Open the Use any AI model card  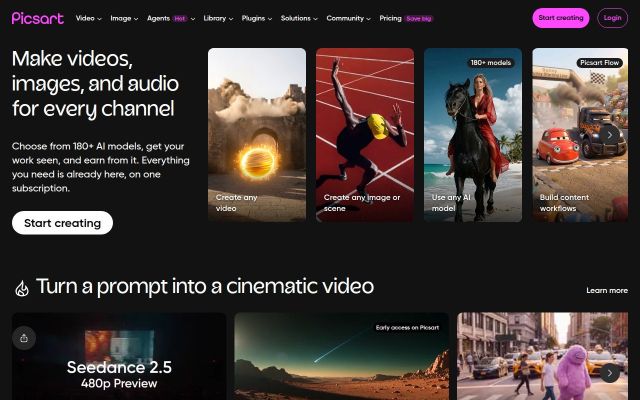[x=473, y=135]
